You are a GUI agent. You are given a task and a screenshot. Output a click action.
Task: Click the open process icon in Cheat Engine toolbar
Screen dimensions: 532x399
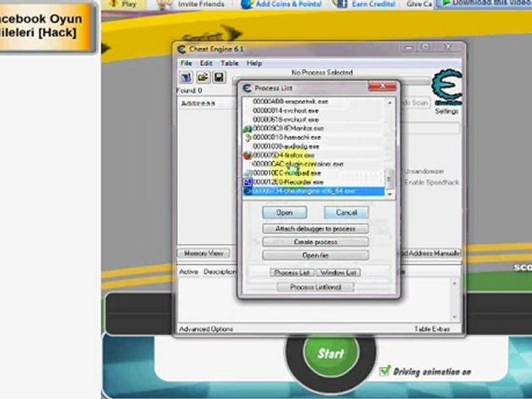click(186, 78)
